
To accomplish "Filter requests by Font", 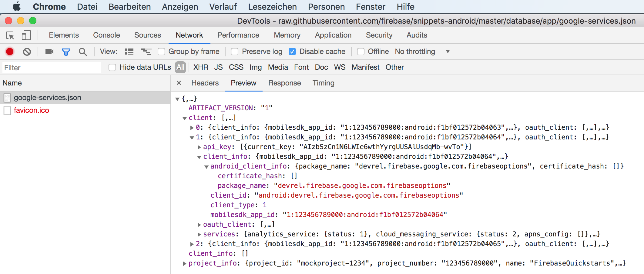I will click(301, 67).
